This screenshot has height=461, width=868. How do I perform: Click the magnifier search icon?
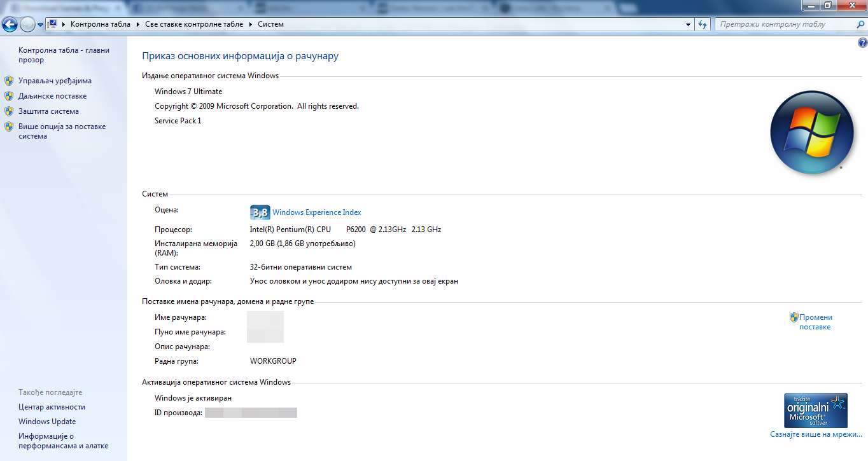click(x=860, y=24)
